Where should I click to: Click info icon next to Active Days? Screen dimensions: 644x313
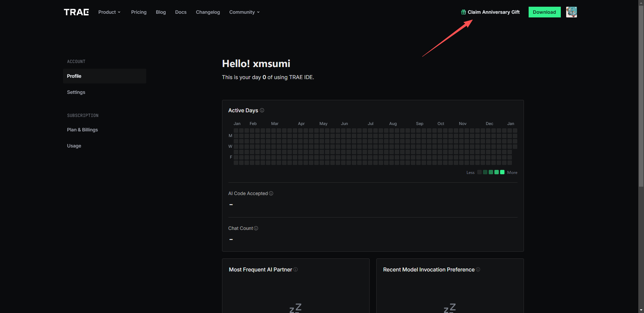pos(262,110)
